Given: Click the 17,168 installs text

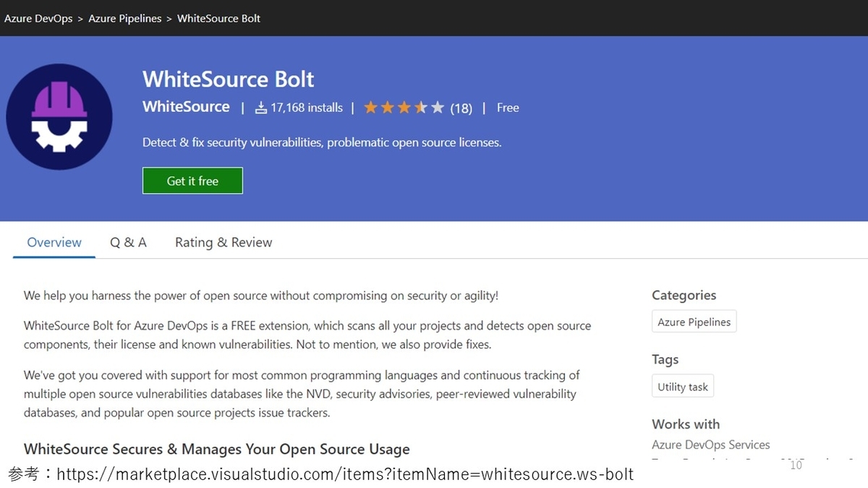Looking at the screenshot, I should (x=307, y=108).
